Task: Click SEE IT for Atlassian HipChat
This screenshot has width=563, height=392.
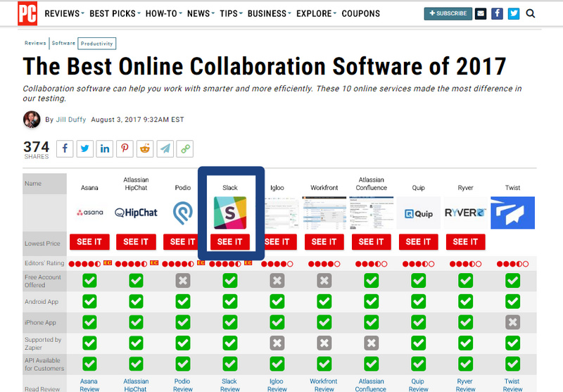Action: click(136, 242)
